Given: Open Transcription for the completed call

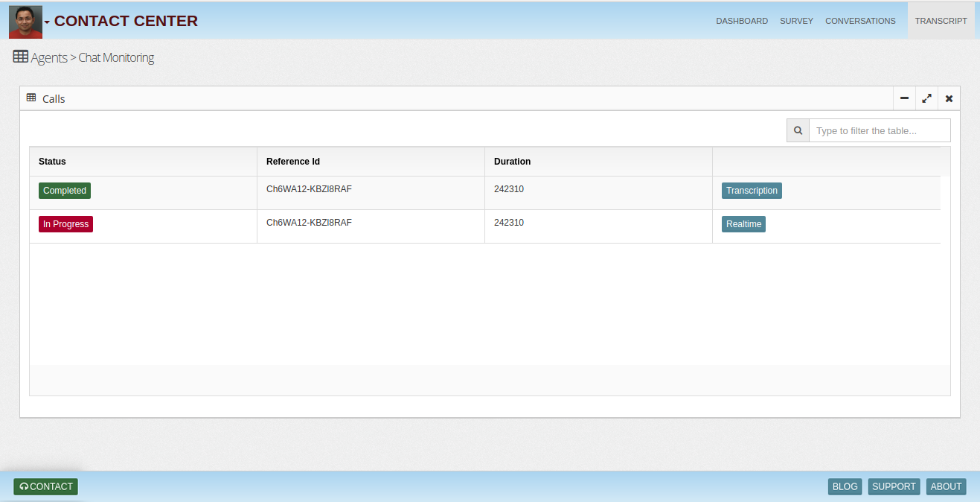Looking at the screenshot, I should tap(752, 191).
